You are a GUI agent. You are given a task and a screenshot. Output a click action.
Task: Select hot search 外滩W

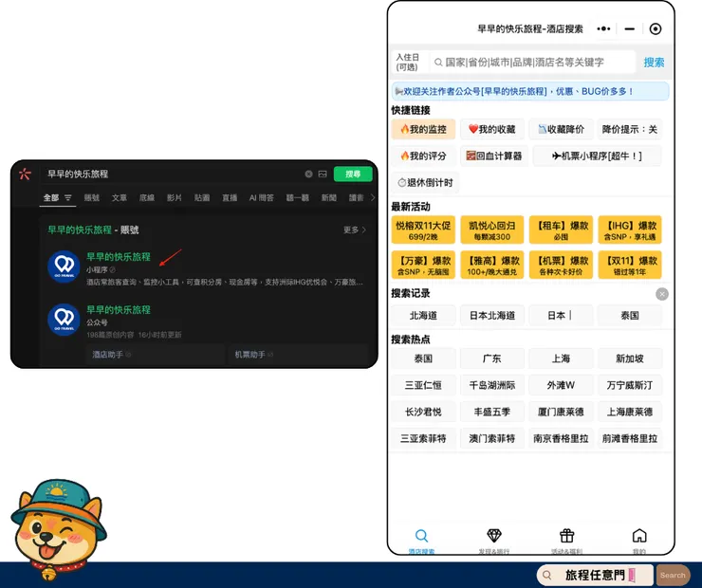click(561, 385)
